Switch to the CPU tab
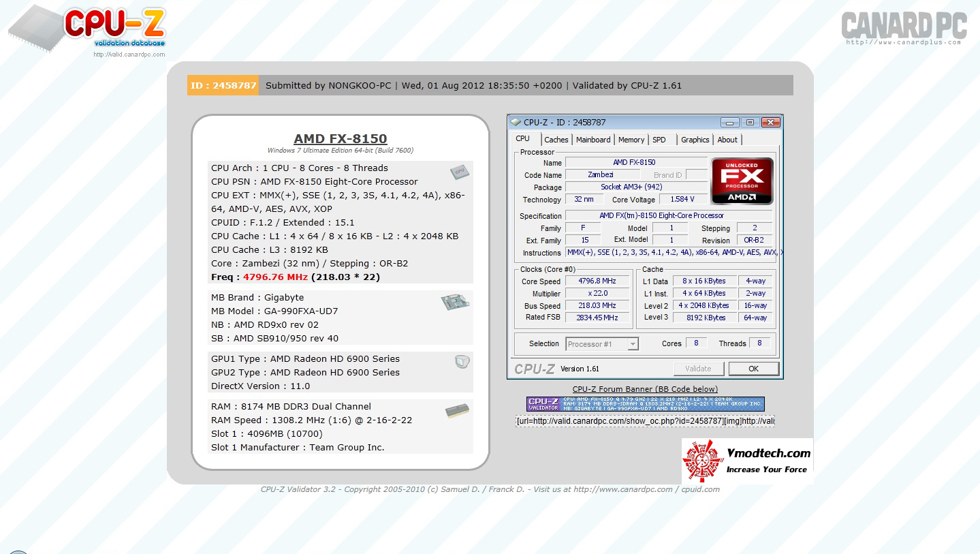980x554 pixels. (x=523, y=139)
